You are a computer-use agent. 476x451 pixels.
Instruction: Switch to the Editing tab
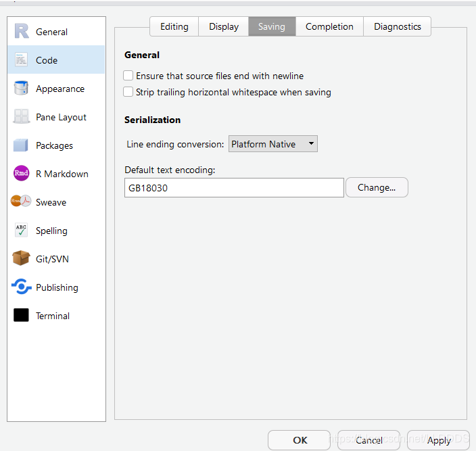click(x=174, y=26)
